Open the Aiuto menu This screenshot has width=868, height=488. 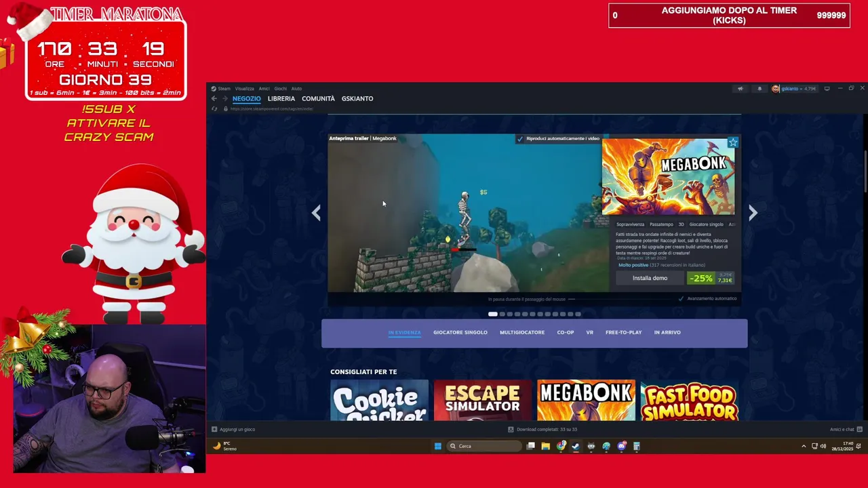point(296,89)
